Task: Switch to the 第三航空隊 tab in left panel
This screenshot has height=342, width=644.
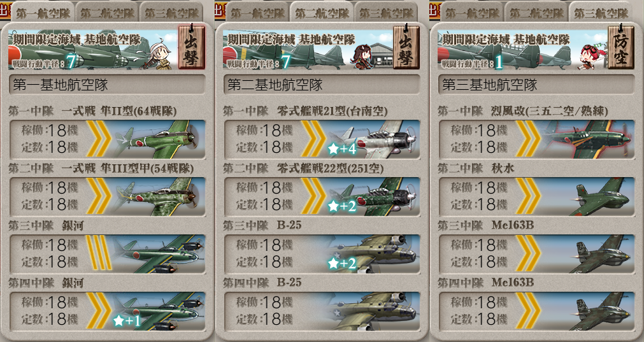Action: (172, 13)
